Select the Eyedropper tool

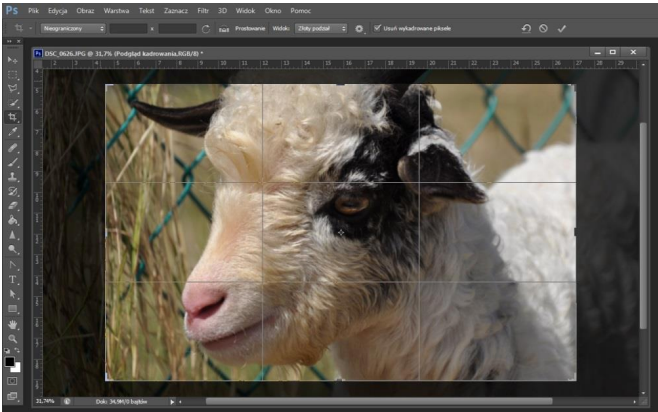[x=12, y=132]
